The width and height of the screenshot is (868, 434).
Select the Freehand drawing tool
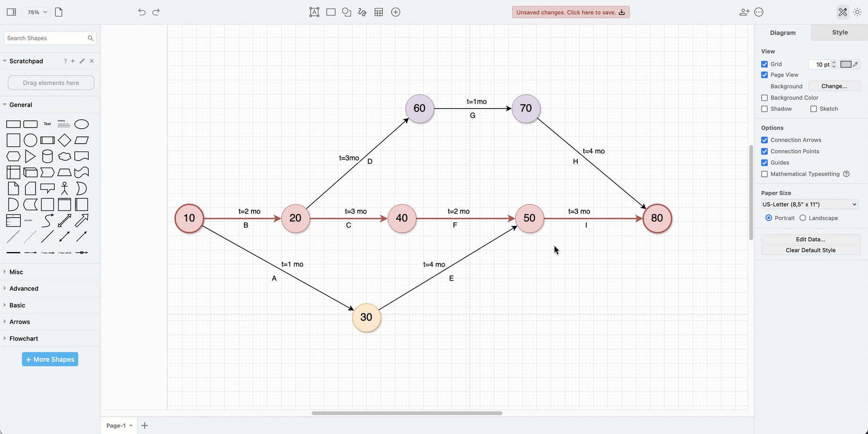[362, 12]
